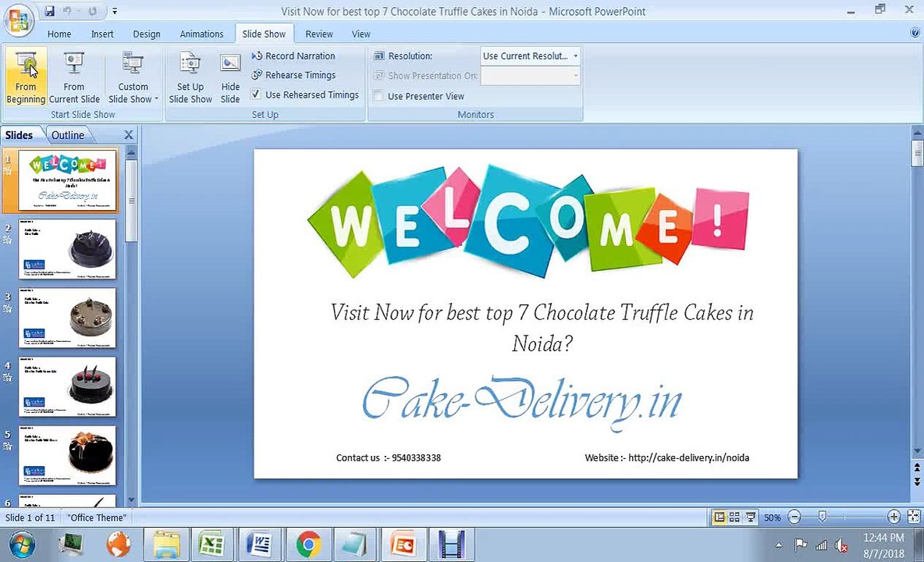Open Custom Slide Show menu
The width and height of the screenshot is (924, 562).
[x=133, y=77]
